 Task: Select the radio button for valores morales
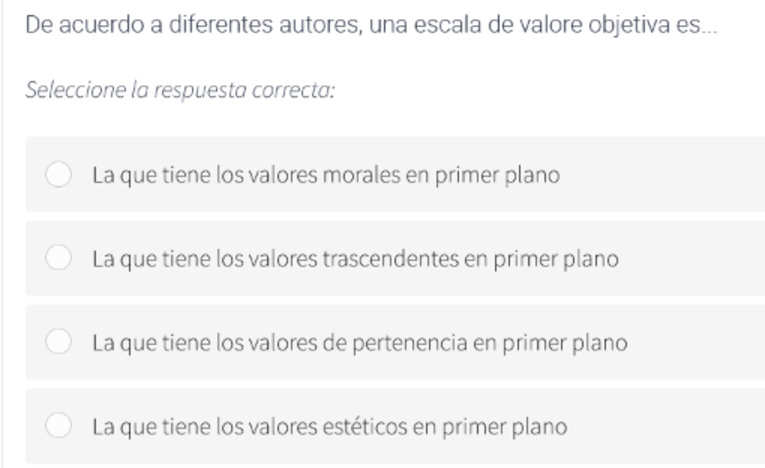[59, 174]
